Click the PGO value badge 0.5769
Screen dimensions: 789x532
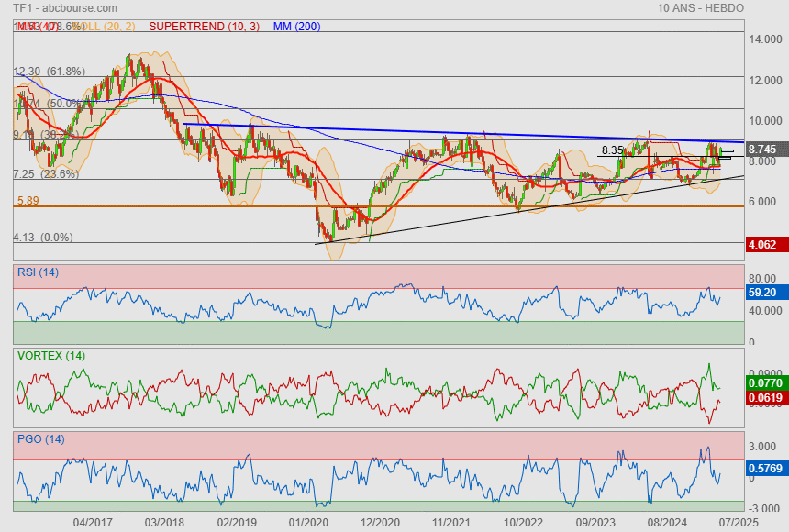click(x=766, y=468)
